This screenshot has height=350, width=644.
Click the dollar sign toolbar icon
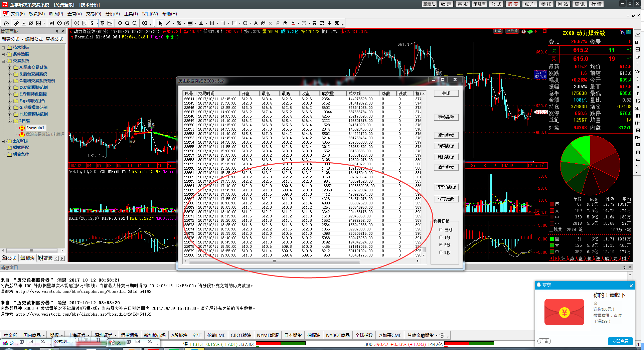click(x=92, y=23)
